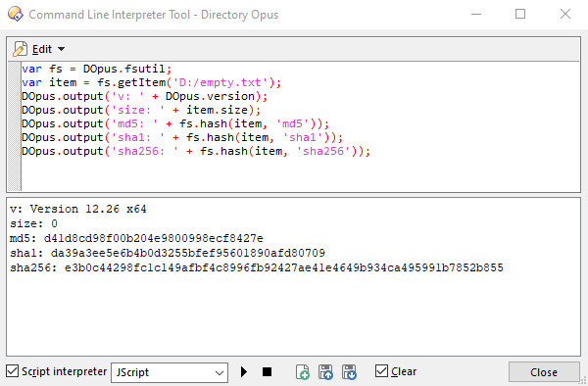Click the Edit pencil icon
588x386 pixels.
20,49
